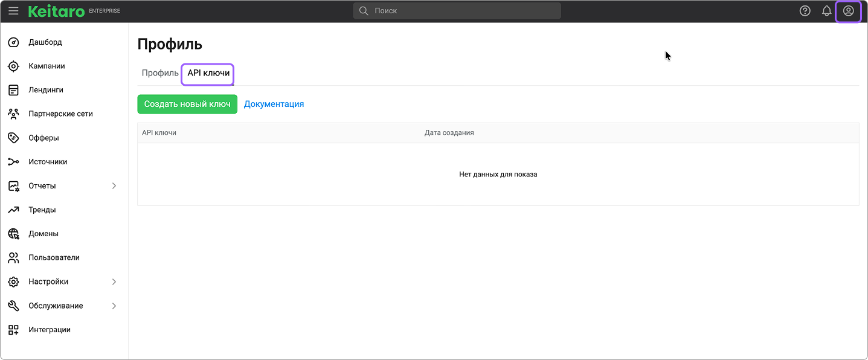This screenshot has height=360, width=868.
Task: Click the Trends arrow icon
Action: (13, 210)
